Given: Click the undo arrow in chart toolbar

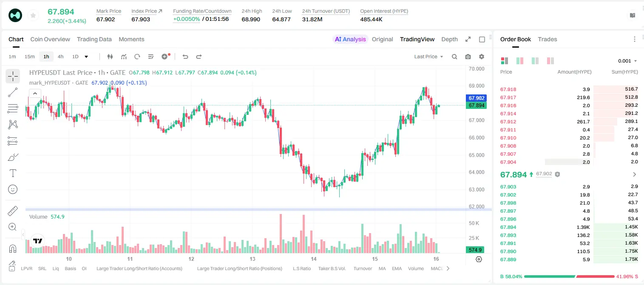Looking at the screenshot, I should click(x=185, y=57).
